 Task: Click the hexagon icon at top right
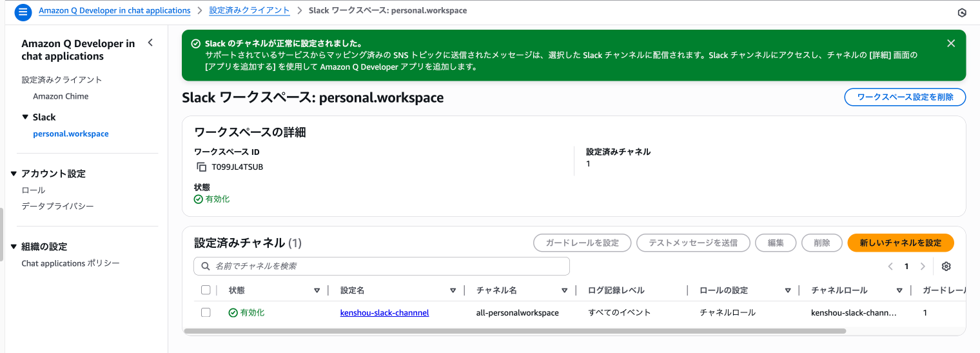(x=962, y=12)
